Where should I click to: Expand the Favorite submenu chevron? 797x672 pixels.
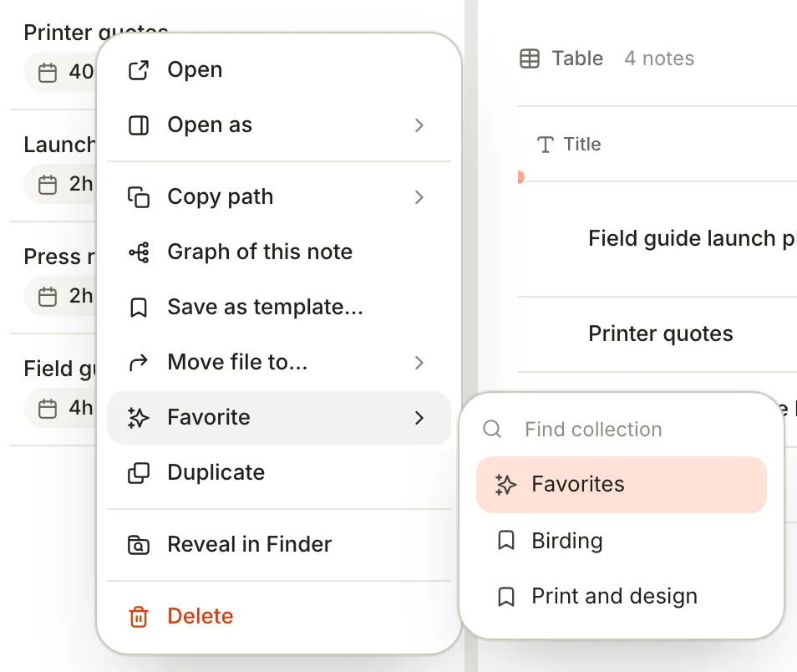tap(419, 418)
